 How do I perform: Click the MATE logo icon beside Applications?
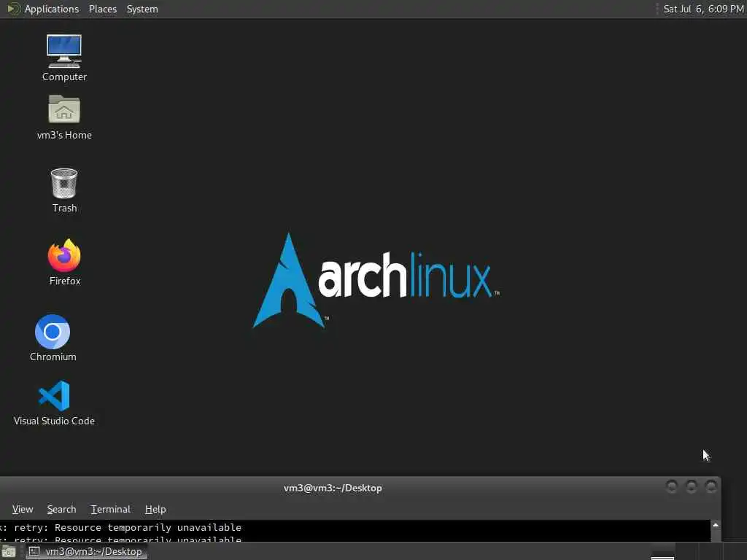click(x=14, y=9)
